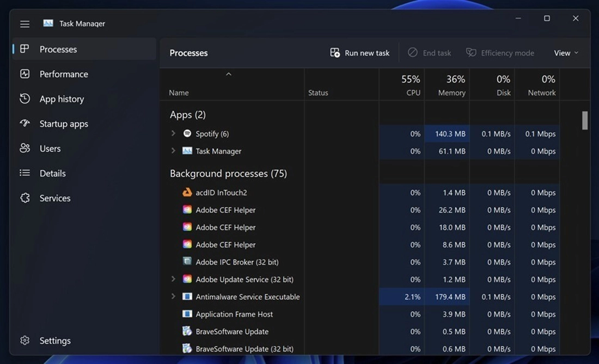Click Antimalware CPU value 2.1%
The width and height of the screenshot is (599, 364).
pos(413,297)
